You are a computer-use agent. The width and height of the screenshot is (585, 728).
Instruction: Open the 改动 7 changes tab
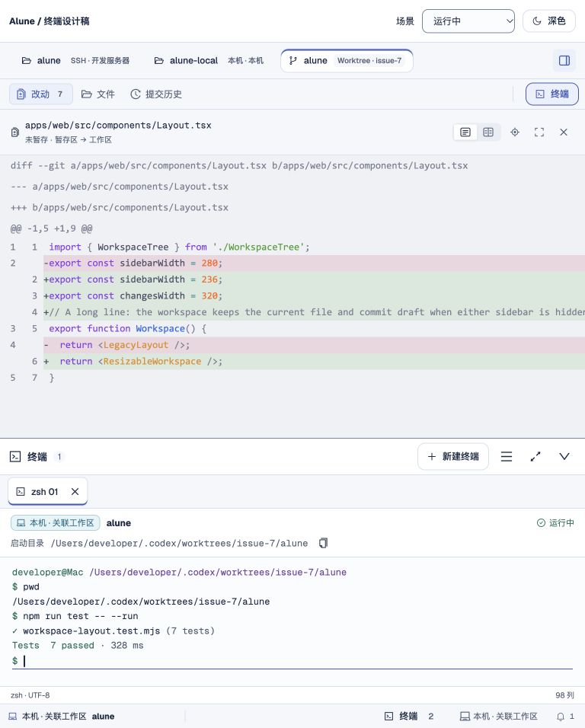41,94
